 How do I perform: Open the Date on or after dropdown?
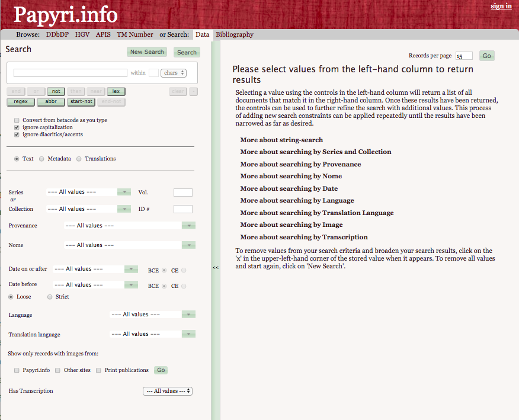coord(131,269)
